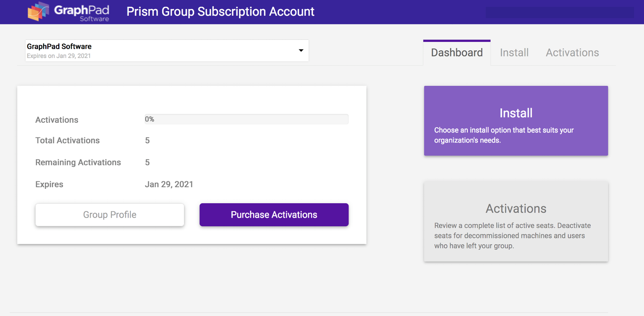Image resolution: width=644 pixels, height=316 pixels.
Task: Expand the group selector dropdown arrow
Action: 301,51
